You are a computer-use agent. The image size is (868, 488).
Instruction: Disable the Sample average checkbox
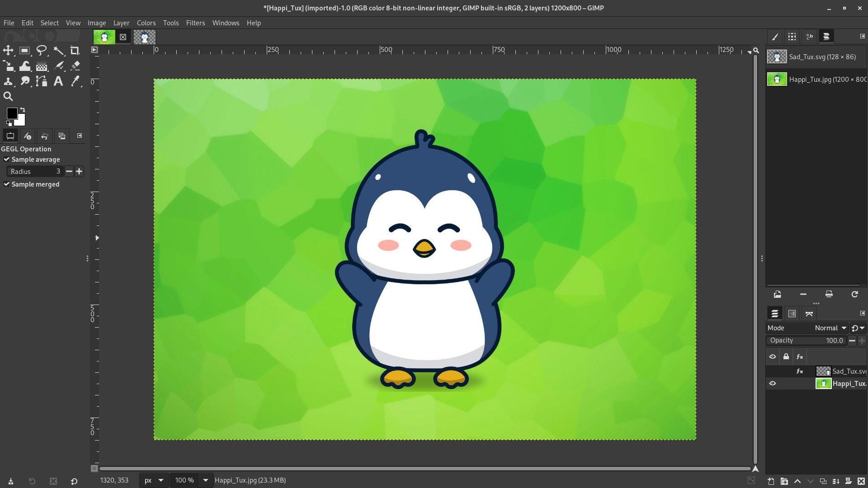point(6,159)
